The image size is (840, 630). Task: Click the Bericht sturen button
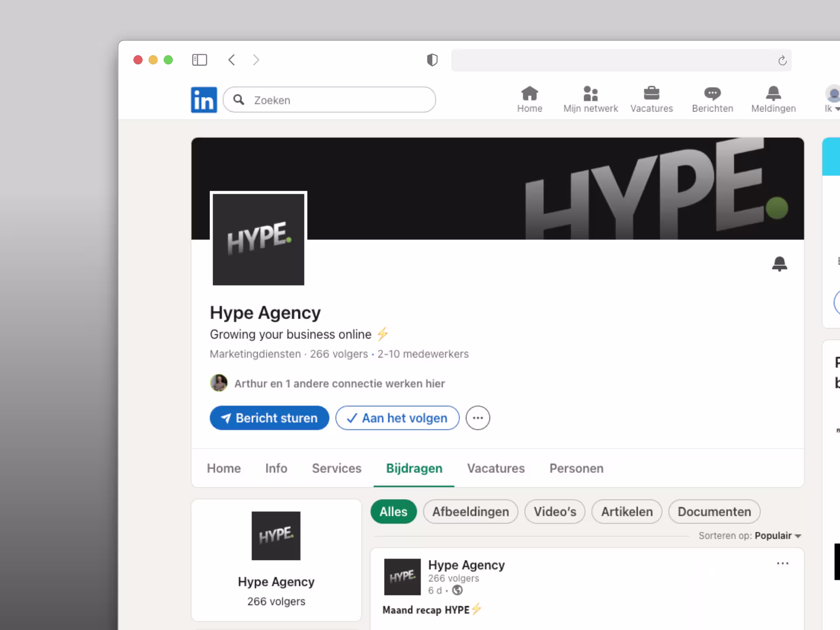click(269, 418)
